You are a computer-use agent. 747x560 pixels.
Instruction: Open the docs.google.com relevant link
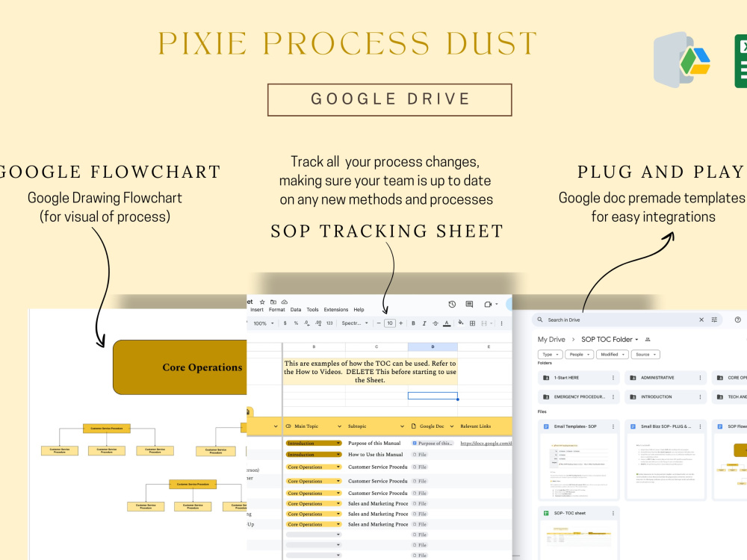tap(486, 443)
